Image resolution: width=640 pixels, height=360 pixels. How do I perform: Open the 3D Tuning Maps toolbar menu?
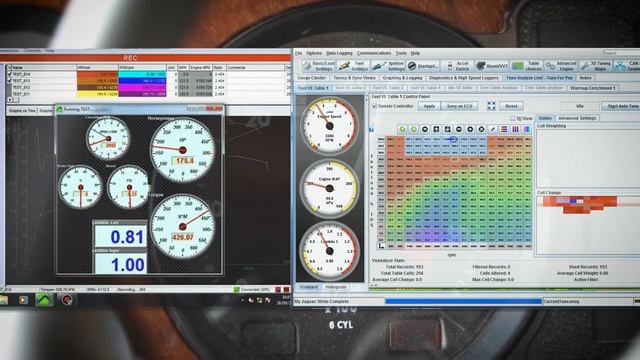click(x=596, y=66)
